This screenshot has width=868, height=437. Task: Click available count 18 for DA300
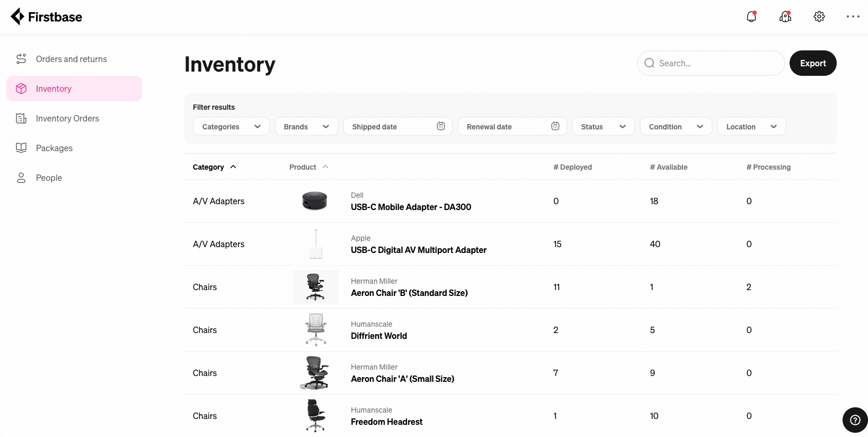pos(654,201)
